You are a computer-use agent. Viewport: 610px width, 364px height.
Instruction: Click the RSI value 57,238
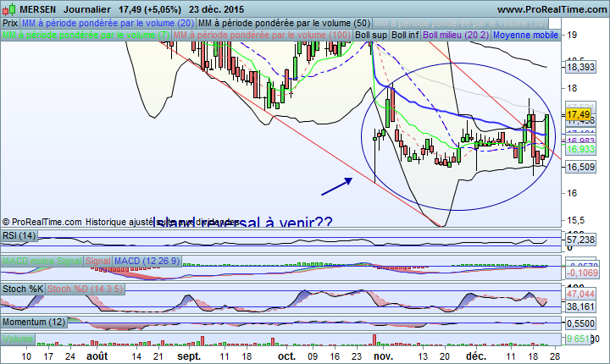click(x=580, y=240)
